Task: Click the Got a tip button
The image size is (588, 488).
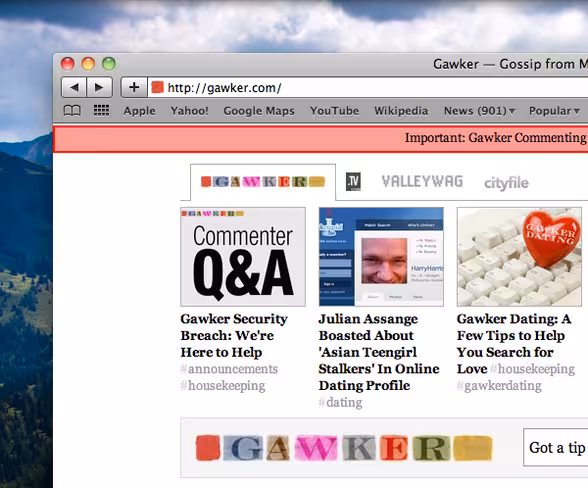Action: pos(556,447)
